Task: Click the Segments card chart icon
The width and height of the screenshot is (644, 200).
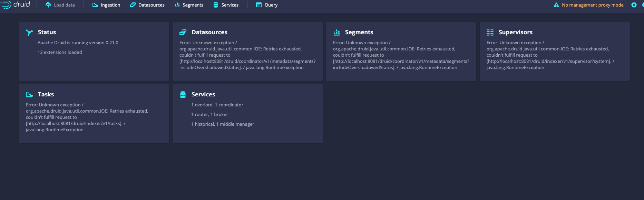Action: pos(336,32)
